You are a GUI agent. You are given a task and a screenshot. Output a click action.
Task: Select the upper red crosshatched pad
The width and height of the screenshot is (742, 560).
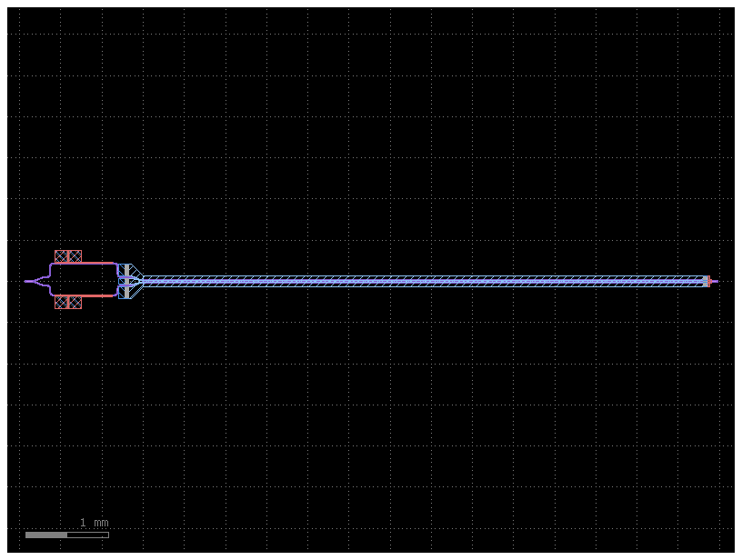(68, 255)
